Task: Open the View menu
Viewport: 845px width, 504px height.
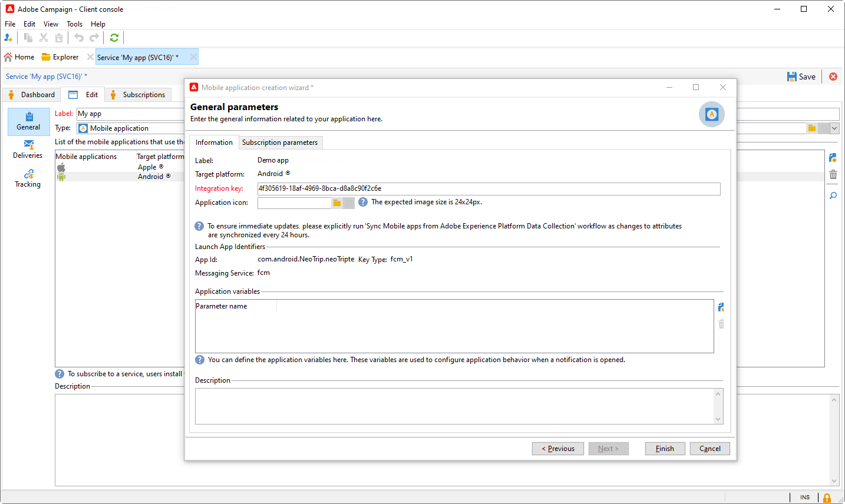Action: pos(51,24)
